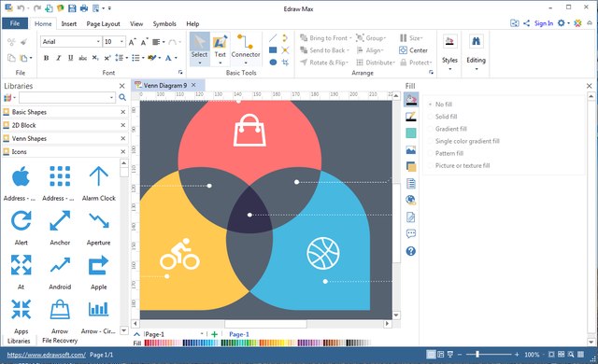Apply strikethrough formatting
The width and height of the screenshot is (598, 364).
82,58
